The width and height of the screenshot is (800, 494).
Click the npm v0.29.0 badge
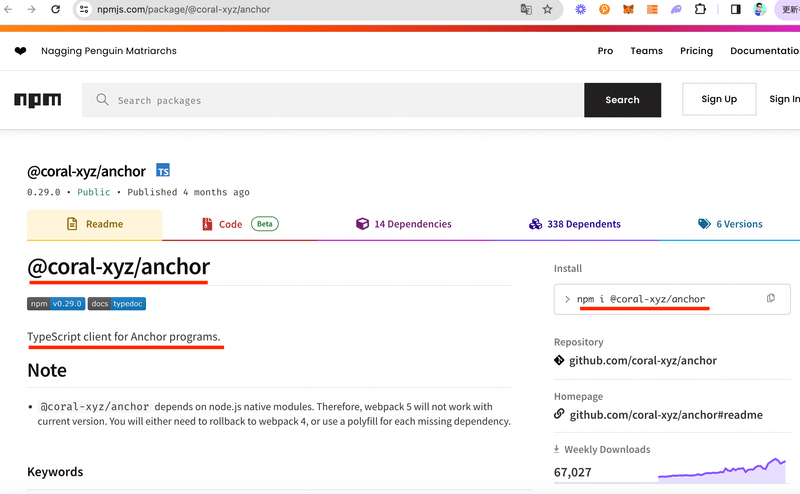tap(56, 304)
